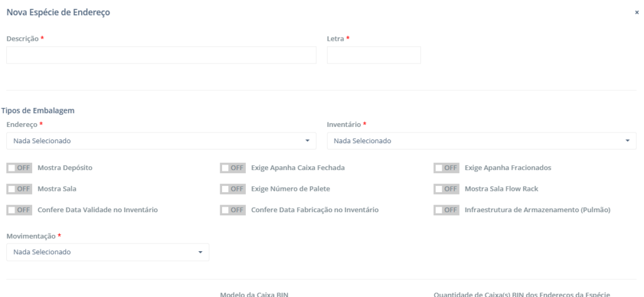Toggle Mostra Sala Flow Rack switch
Image resolution: width=644 pixels, height=297 pixels.
pyautogui.click(x=446, y=188)
